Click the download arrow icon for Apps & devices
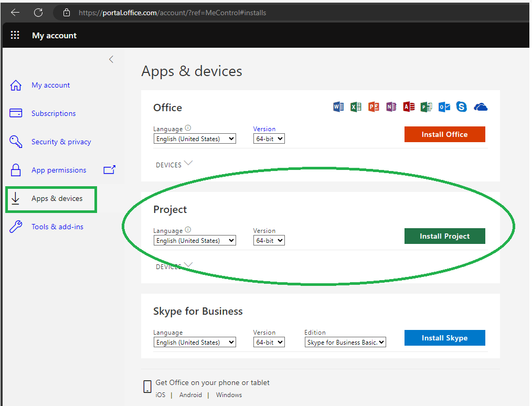Image resolution: width=532 pixels, height=406 pixels. (15, 198)
